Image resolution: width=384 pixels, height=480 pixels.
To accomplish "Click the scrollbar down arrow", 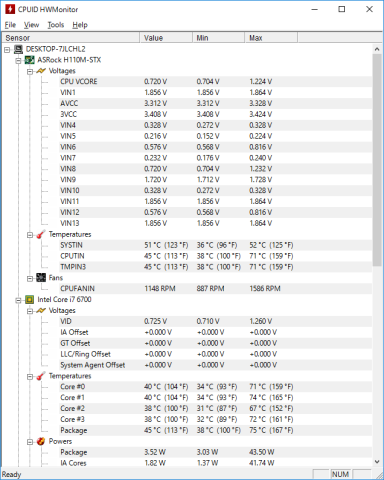I will click(x=377, y=462).
